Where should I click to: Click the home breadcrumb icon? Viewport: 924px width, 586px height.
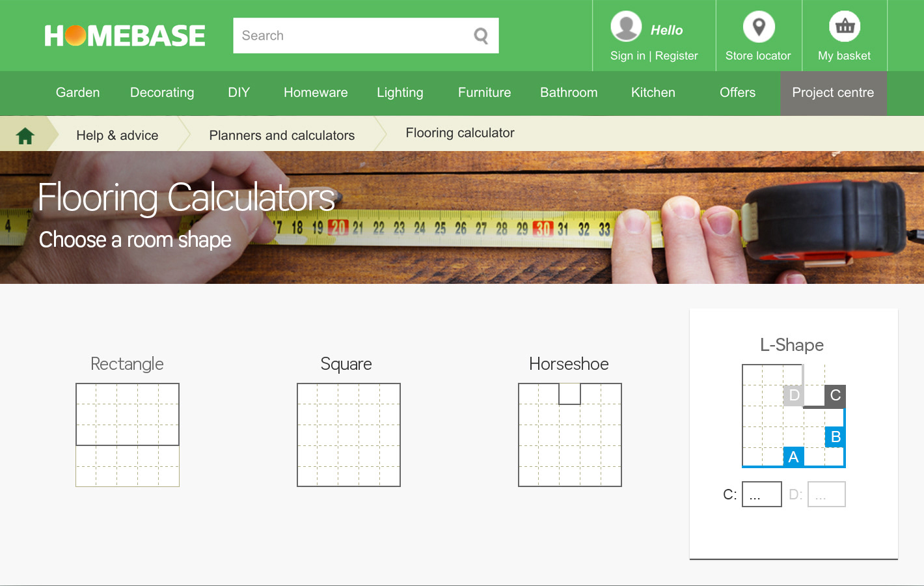click(x=25, y=135)
